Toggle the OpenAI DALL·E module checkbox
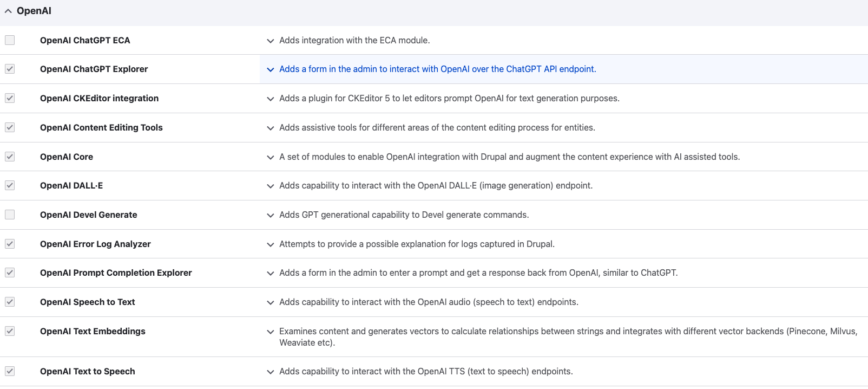The height and width of the screenshot is (389, 868). (10, 185)
